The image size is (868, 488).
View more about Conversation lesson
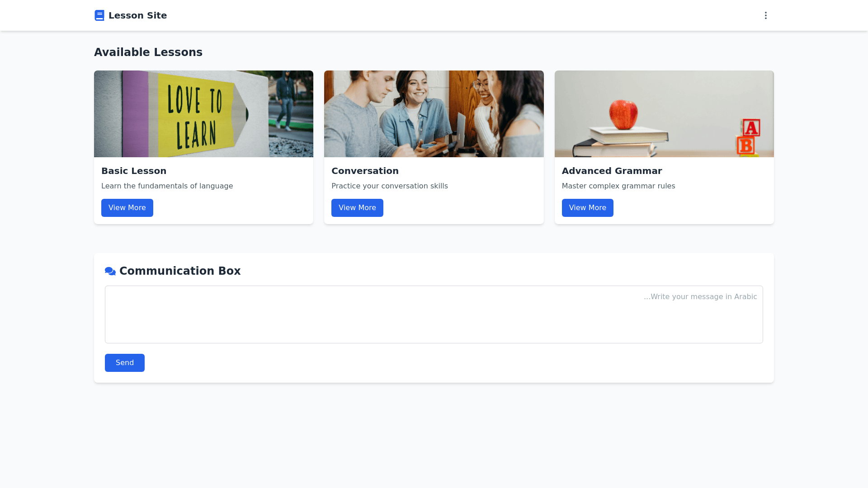click(x=357, y=208)
